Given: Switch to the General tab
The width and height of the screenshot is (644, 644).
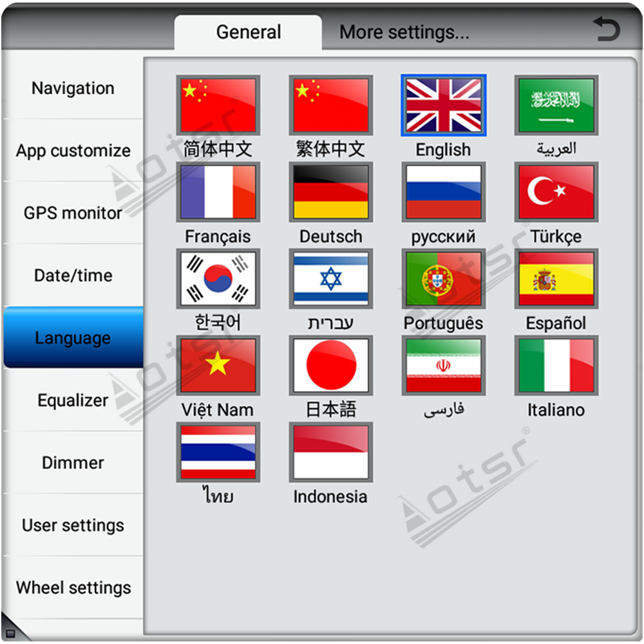Looking at the screenshot, I should click(248, 32).
